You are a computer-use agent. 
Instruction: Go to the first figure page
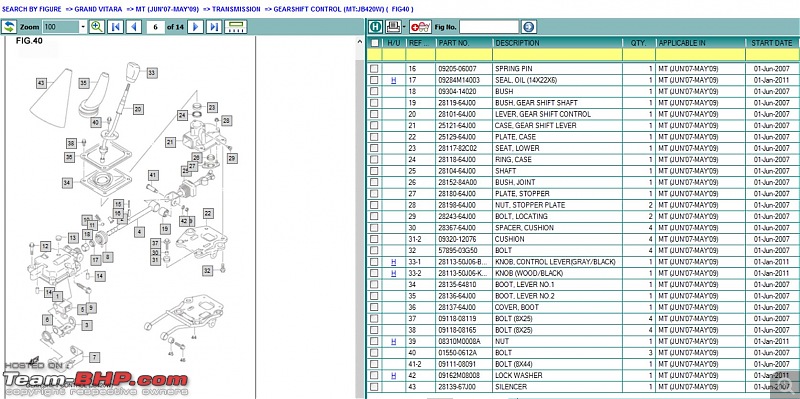pyautogui.click(x=116, y=27)
